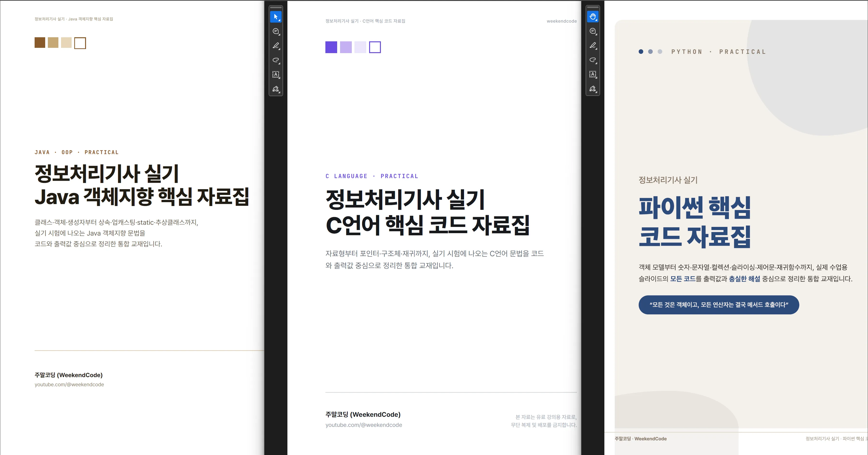868x455 pixels.
Task: Grab the grip handle above the hand tool
Action: [593, 7]
